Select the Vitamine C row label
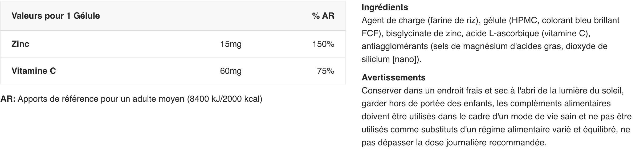This screenshot has width=644, height=156. [34, 71]
